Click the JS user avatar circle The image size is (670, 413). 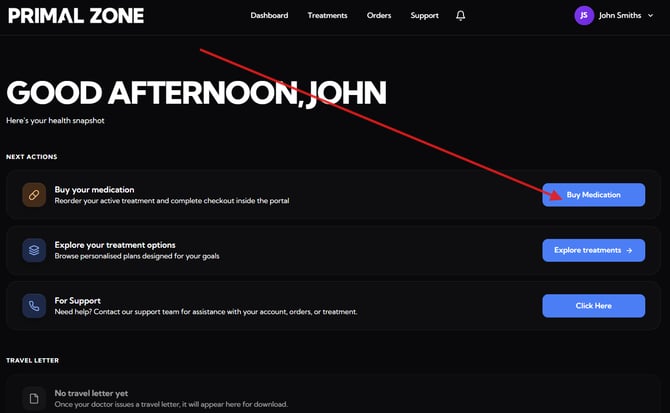click(584, 16)
